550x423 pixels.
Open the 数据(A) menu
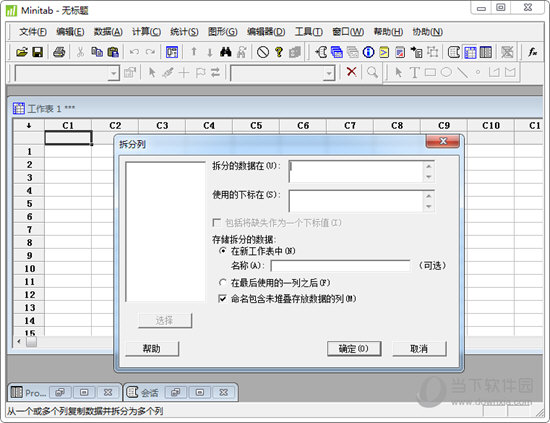tap(108, 32)
